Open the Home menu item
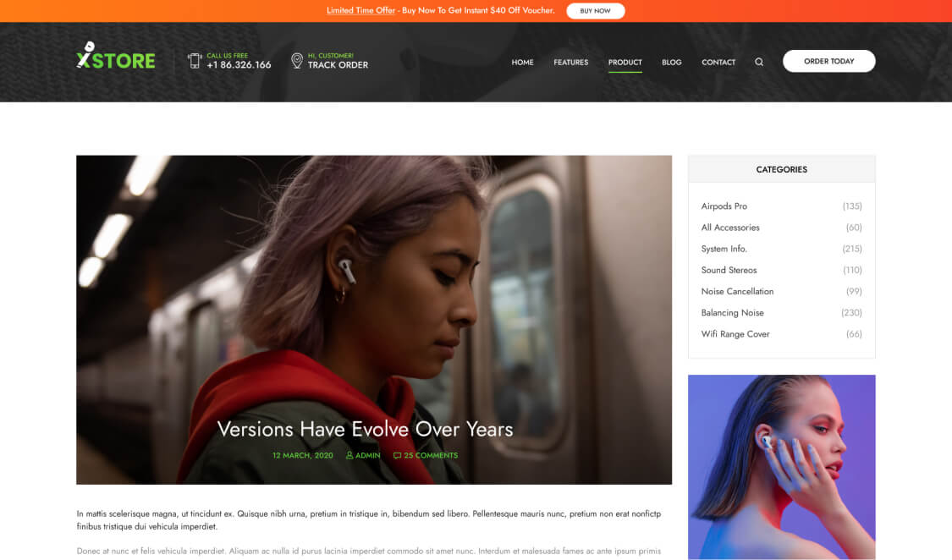The height and width of the screenshot is (560, 952). (522, 62)
